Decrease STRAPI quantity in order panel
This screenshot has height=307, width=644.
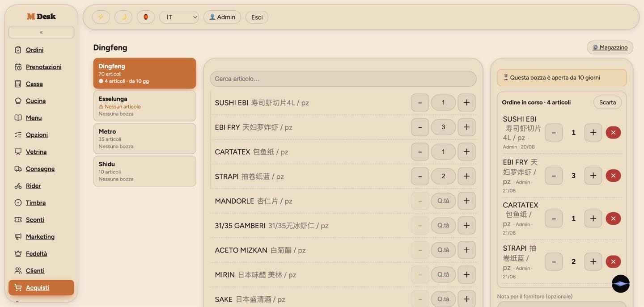tap(554, 262)
